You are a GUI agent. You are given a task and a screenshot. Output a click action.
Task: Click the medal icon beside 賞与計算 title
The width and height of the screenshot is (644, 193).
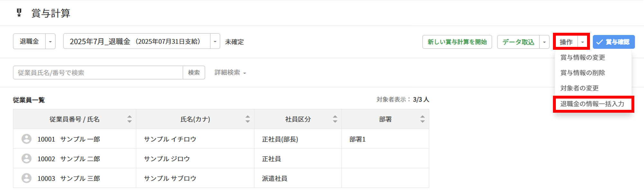[19, 13]
